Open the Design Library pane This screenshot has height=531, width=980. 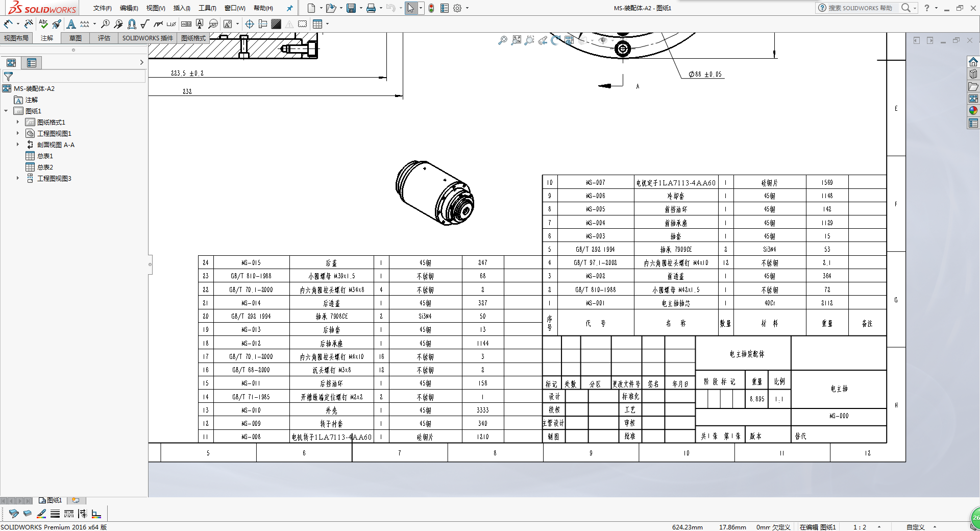[973, 74]
